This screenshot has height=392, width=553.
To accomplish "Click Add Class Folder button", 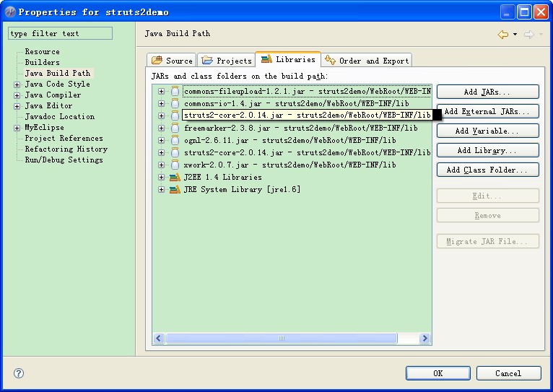I will pos(488,170).
